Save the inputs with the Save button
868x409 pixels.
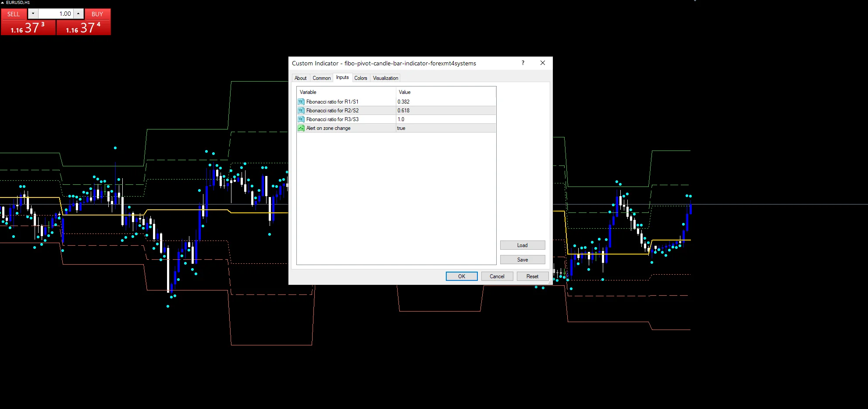523,260
